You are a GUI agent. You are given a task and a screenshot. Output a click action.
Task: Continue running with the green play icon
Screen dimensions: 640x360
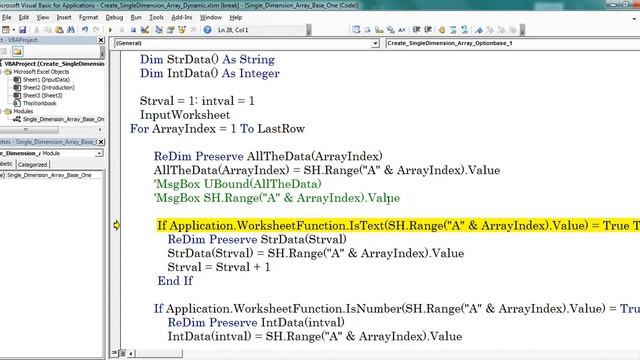(x=110, y=30)
